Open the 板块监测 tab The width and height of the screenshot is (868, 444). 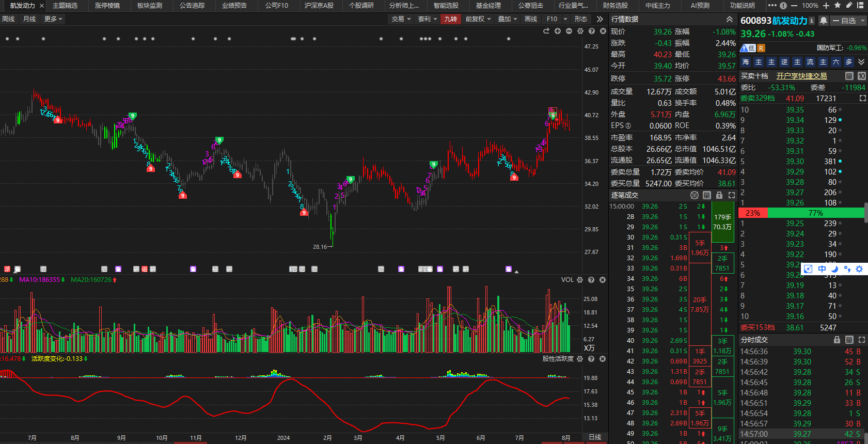coord(150,6)
